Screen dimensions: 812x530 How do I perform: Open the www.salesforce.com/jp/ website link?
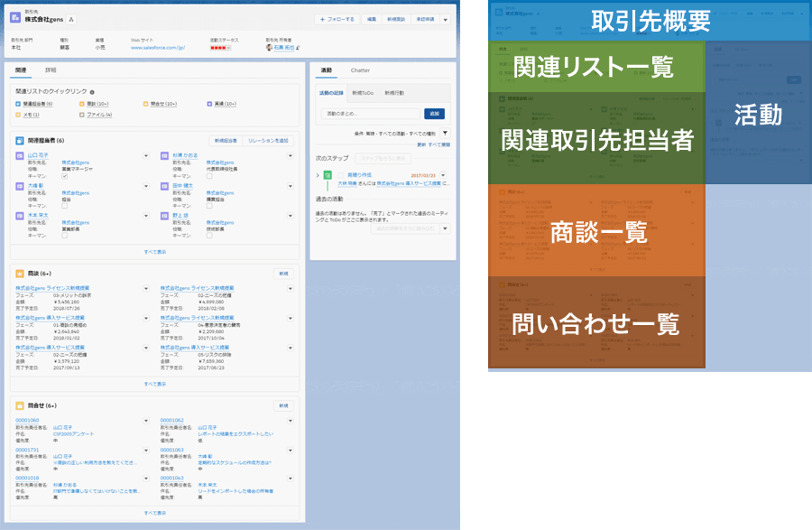coord(158,47)
